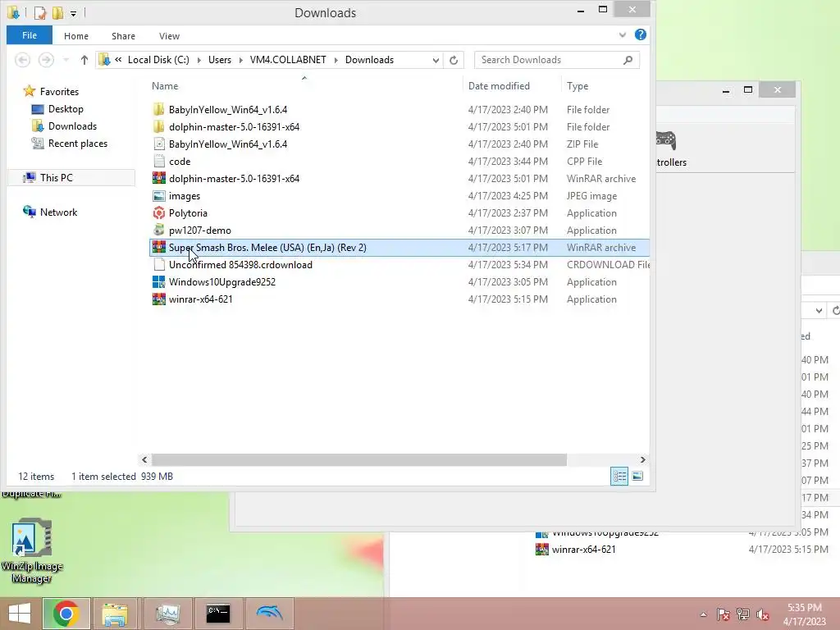Open Command Prompt taskbar icon
The width and height of the screenshot is (840, 630).
click(x=218, y=614)
